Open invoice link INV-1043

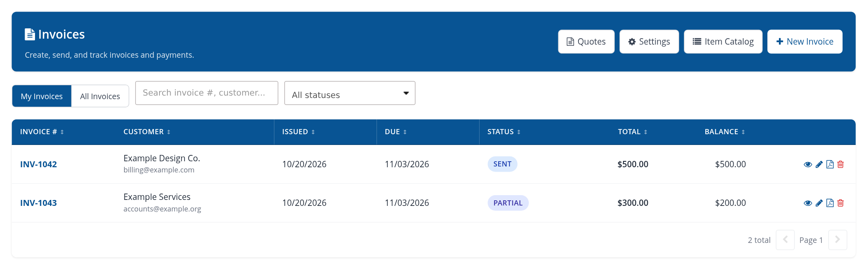(x=39, y=203)
